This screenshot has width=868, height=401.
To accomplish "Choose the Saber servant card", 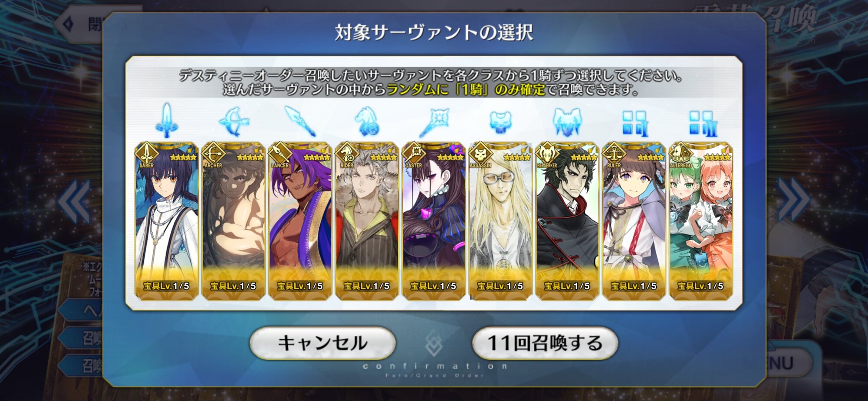I will pyautogui.click(x=167, y=221).
